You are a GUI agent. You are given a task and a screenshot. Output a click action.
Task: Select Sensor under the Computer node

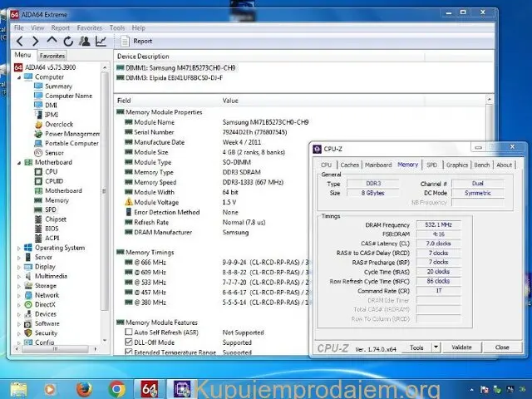tap(54, 153)
